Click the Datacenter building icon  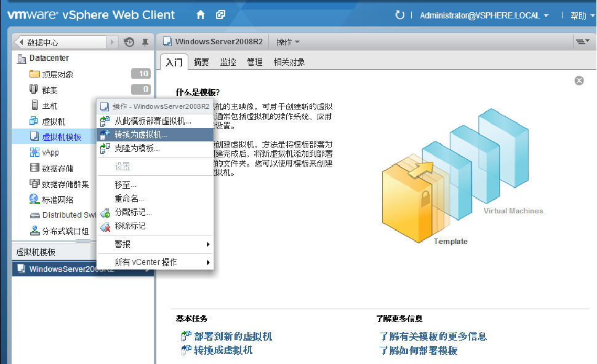[x=22, y=58]
